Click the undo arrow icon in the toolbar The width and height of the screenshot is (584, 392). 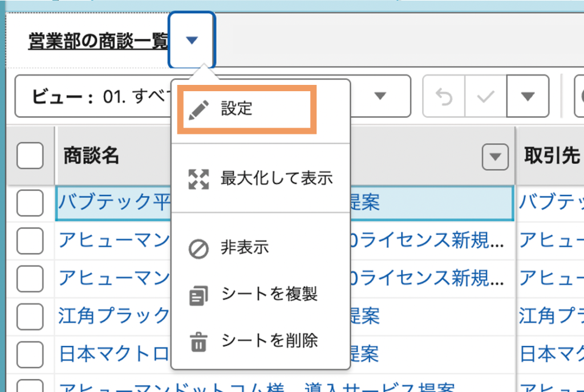pos(444,96)
